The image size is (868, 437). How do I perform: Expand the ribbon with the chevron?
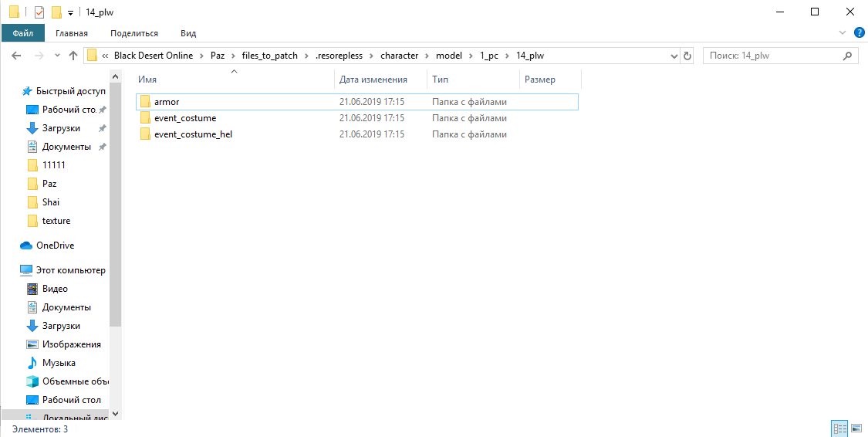click(843, 33)
